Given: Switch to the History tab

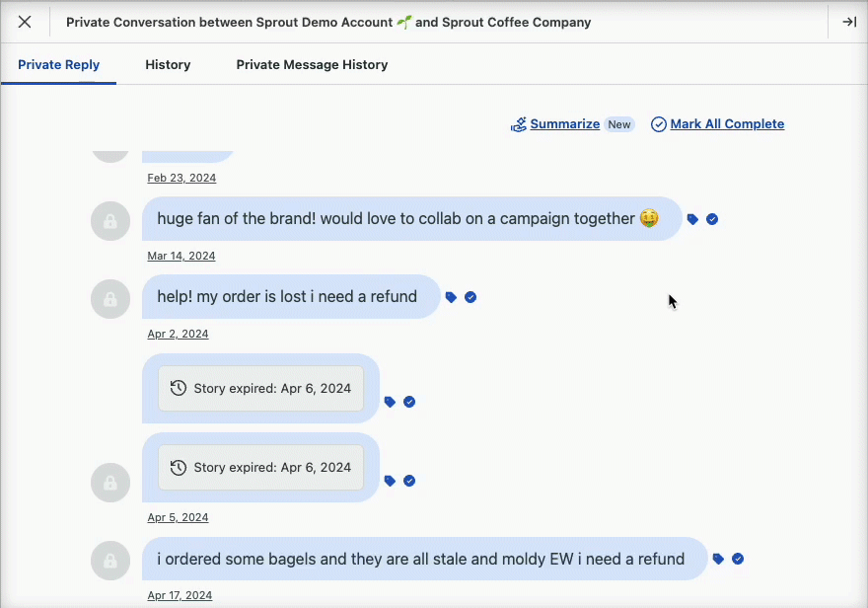Looking at the screenshot, I should point(168,65).
